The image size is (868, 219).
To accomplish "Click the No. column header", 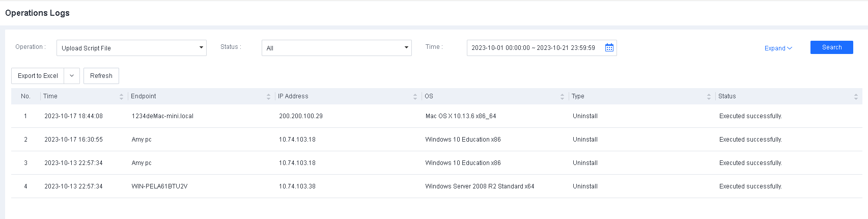I will 25,96.
